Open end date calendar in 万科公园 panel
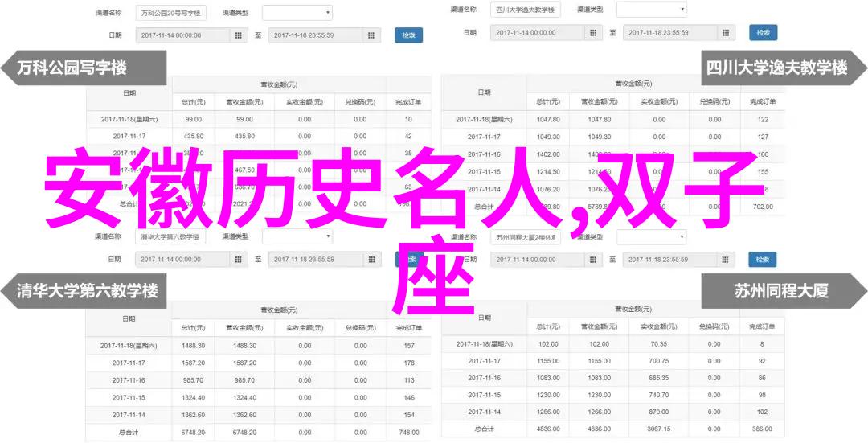 click(x=371, y=35)
